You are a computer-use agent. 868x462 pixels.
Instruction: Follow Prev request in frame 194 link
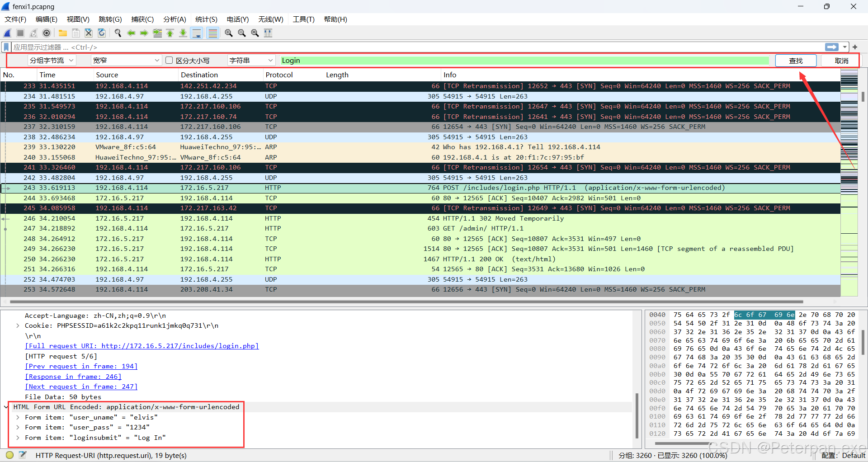tap(81, 366)
